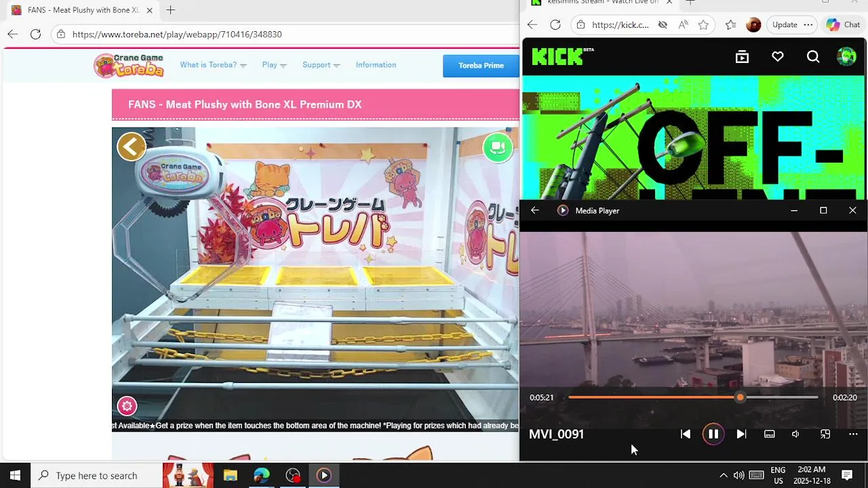
Task: Select the Kick Stream browser tab
Action: [602, 3]
